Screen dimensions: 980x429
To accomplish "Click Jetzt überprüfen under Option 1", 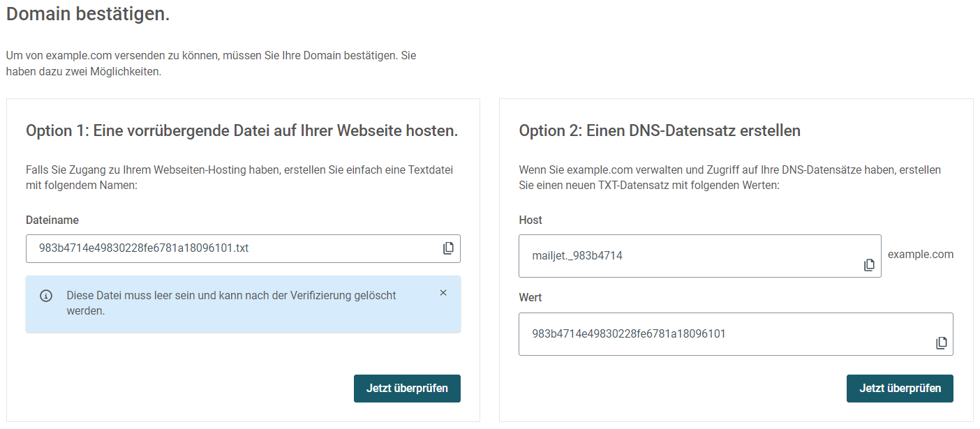I will [x=407, y=389].
